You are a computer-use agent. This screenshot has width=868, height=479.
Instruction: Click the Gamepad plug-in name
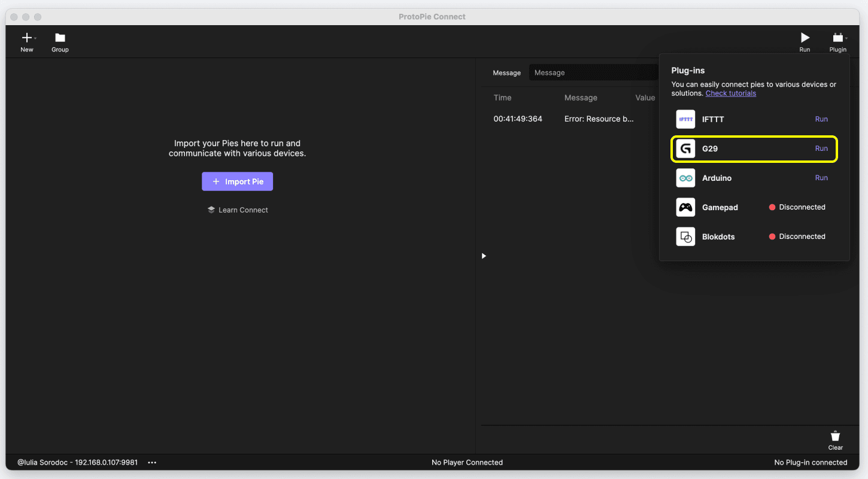(x=720, y=207)
